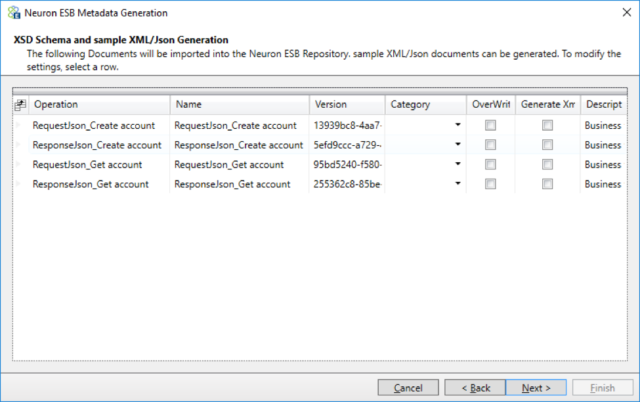Check OverWrite for ResponseJson_Get account row
The height and width of the screenshot is (402, 640).
click(x=491, y=184)
